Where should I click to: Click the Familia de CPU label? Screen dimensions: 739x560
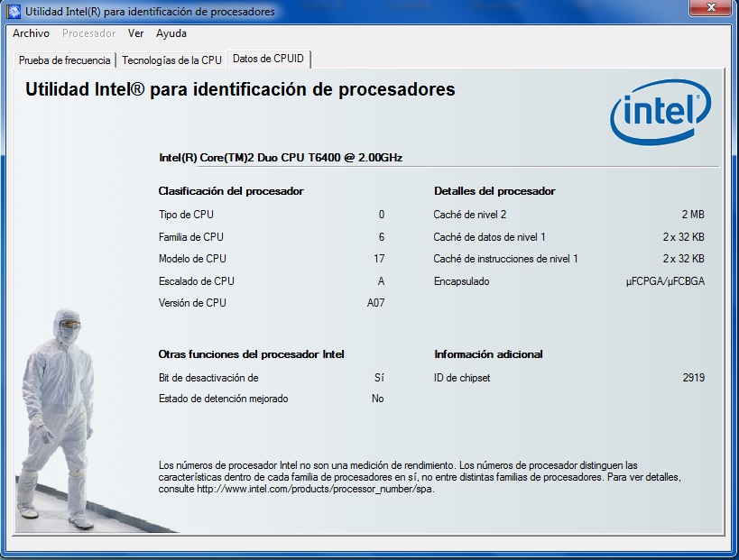[x=191, y=237]
